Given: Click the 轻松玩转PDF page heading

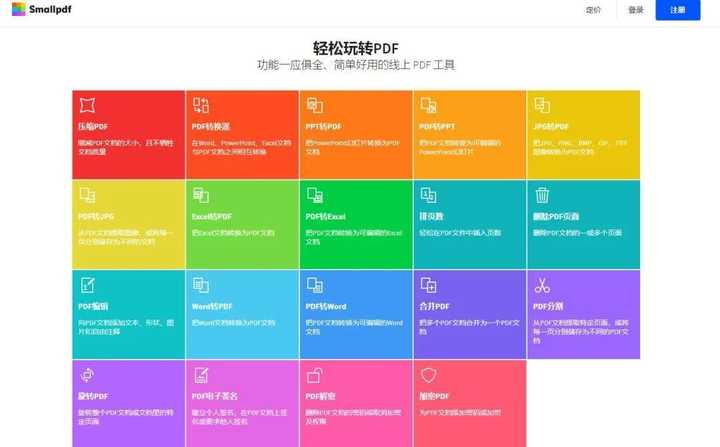Looking at the screenshot, I should [356, 48].
